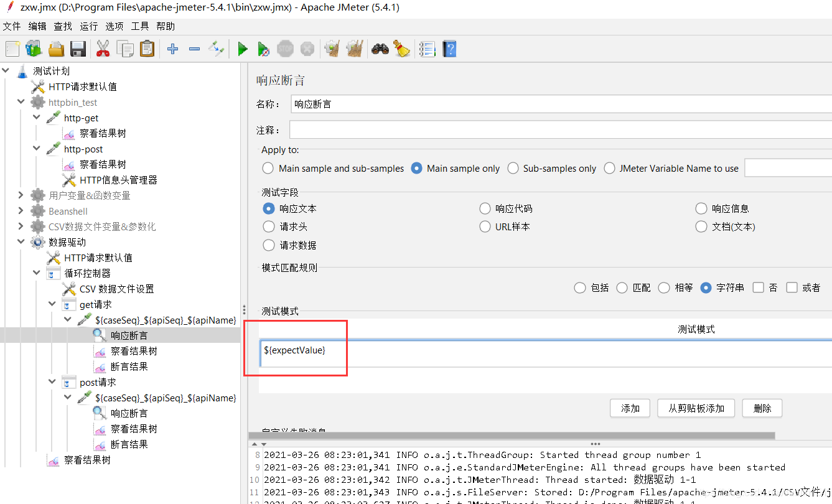The height and width of the screenshot is (504, 832).
Task: Click the Stop icon in toolbar
Action: click(285, 49)
